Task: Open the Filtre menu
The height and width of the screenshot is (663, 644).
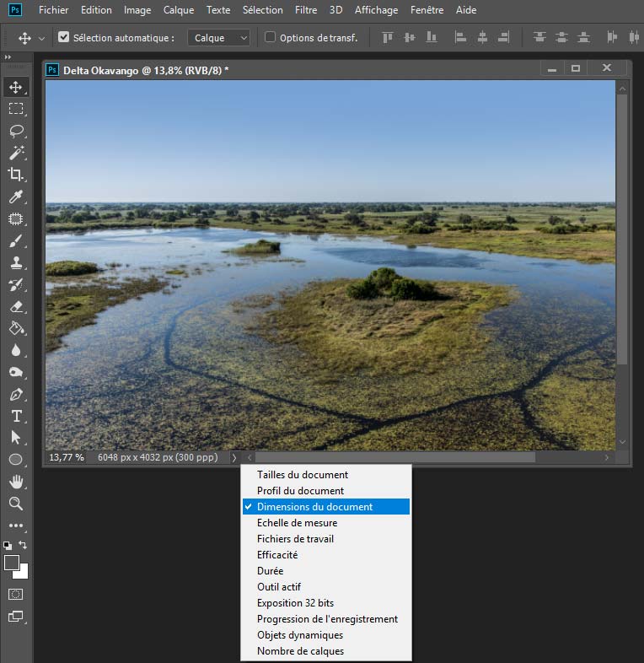Action: tap(306, 10)
